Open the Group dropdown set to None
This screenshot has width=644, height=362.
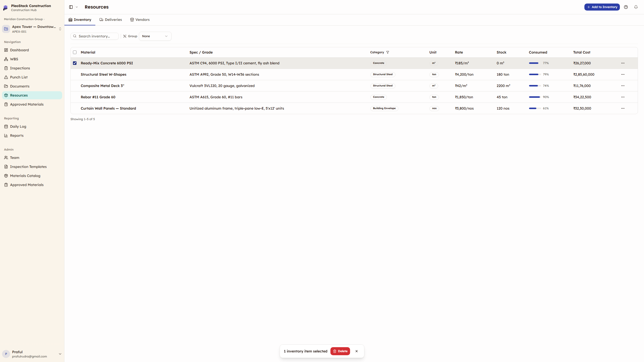point(155,36)
